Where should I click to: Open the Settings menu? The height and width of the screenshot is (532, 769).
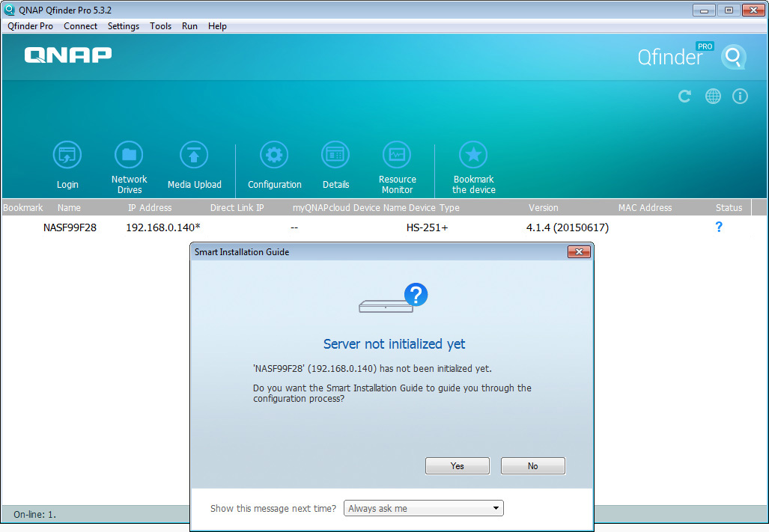pyautogui.click(x=124, y=26)
